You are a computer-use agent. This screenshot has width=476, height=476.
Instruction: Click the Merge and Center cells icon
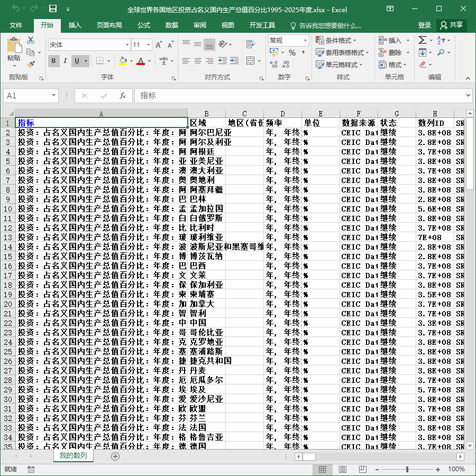[251, 61]
